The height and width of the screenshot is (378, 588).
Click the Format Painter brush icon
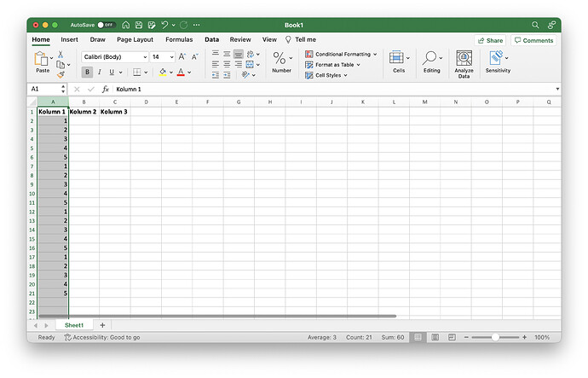click(61, 75)
